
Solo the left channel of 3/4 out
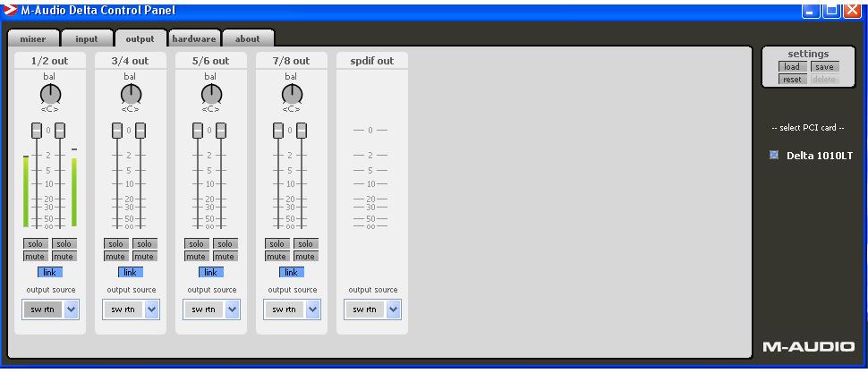pyautogui.click(x=116, y=244)
